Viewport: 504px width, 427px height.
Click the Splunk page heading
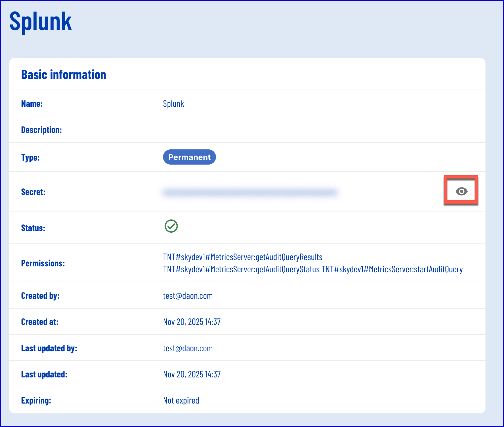(x=41, y=21)
